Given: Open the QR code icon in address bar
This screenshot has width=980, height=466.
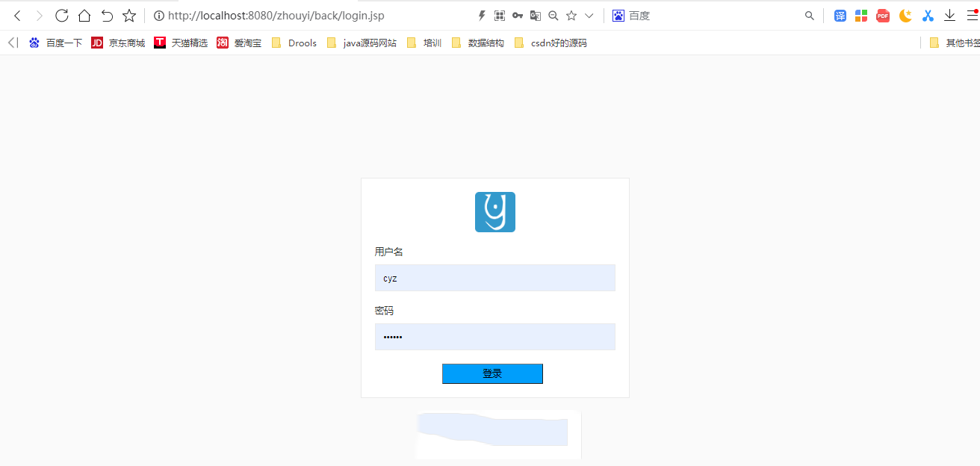Looking at the screenshot, I should tap(500, 16).
